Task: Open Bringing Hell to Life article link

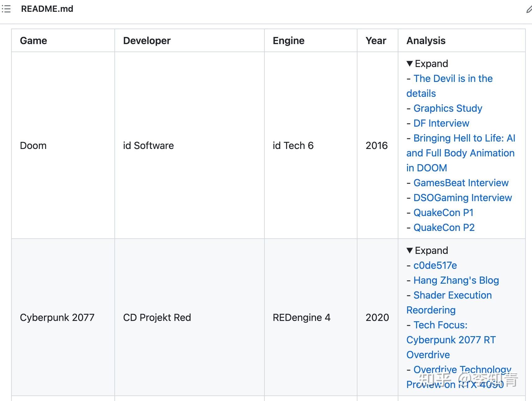Action: pos(464,138)
